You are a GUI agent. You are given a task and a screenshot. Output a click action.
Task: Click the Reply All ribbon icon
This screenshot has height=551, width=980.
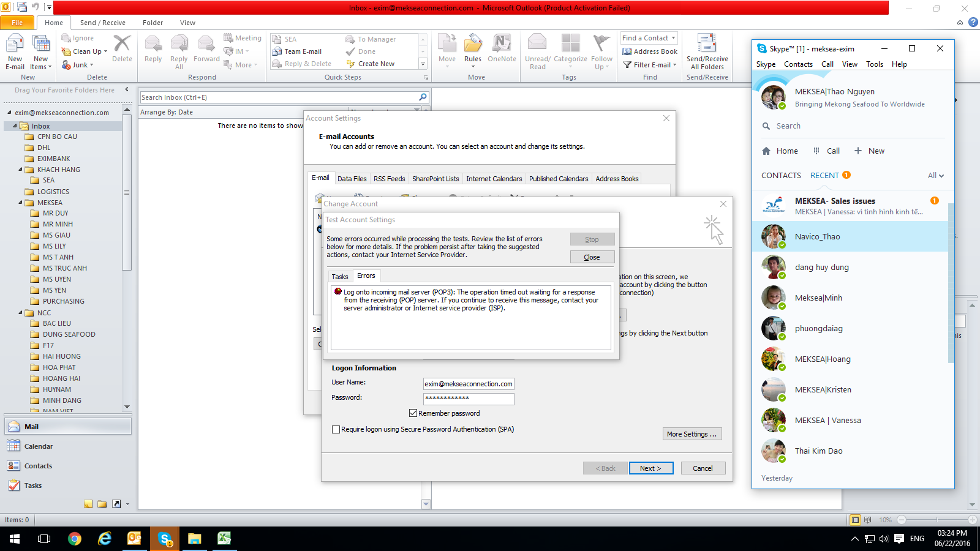[x=179, y=52]
